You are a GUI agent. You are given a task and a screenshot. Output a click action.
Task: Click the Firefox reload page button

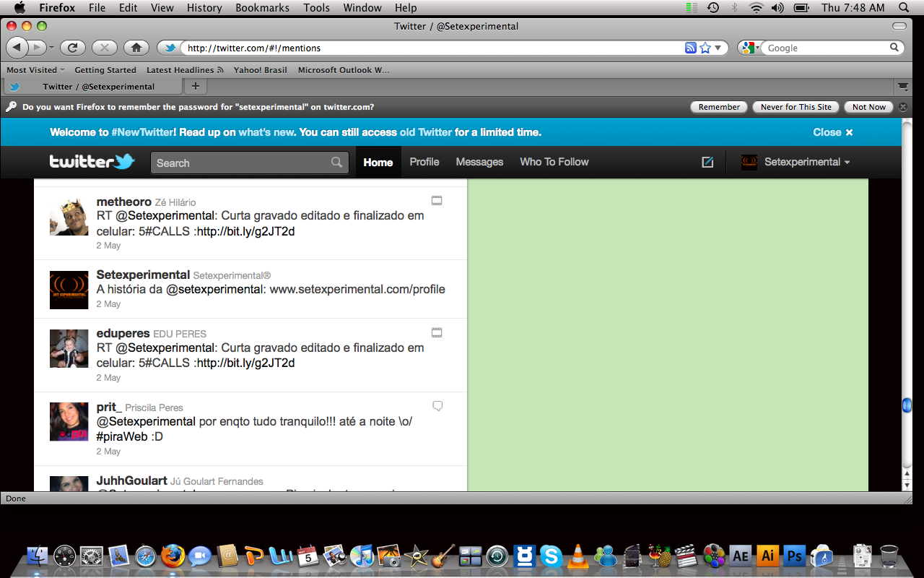(x=72, y=48)
